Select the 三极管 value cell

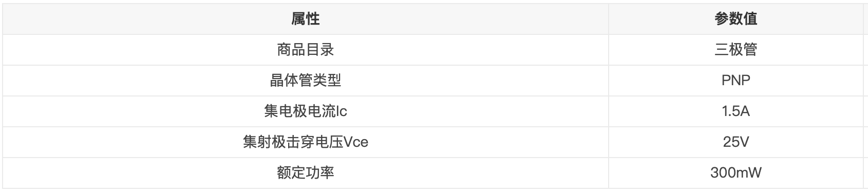point(735,50)
